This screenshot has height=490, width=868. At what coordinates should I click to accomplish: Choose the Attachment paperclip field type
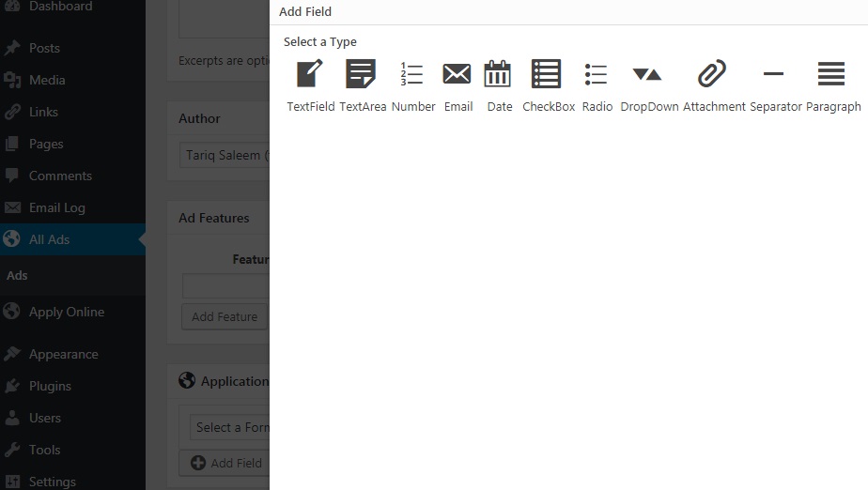(713, 74)
